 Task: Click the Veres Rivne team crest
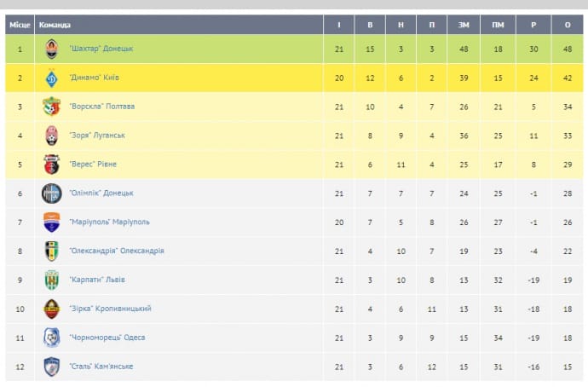[52, 165]
